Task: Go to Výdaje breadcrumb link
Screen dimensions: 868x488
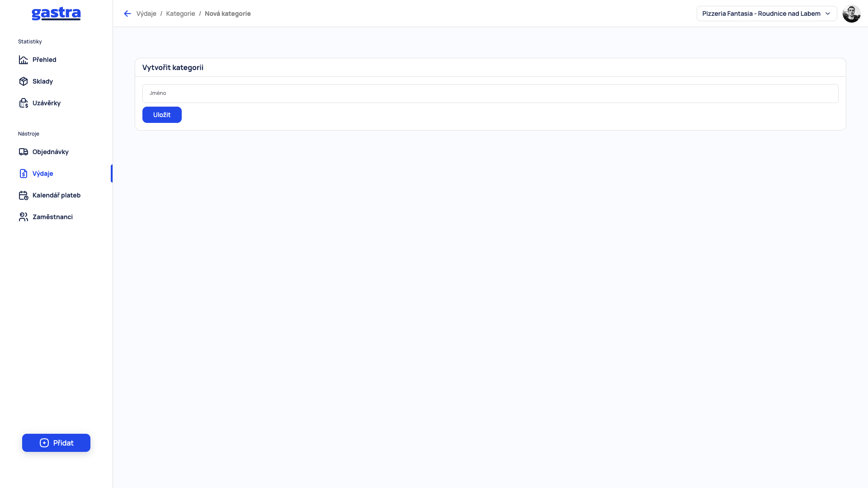Action: [x=146, y=14]
